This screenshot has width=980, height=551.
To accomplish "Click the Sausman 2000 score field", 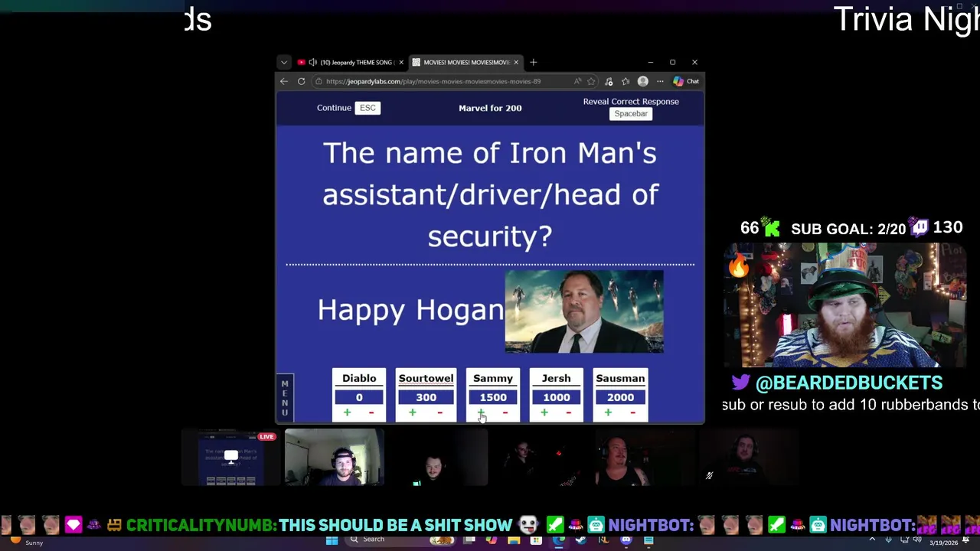I will [x=620, y=397].
